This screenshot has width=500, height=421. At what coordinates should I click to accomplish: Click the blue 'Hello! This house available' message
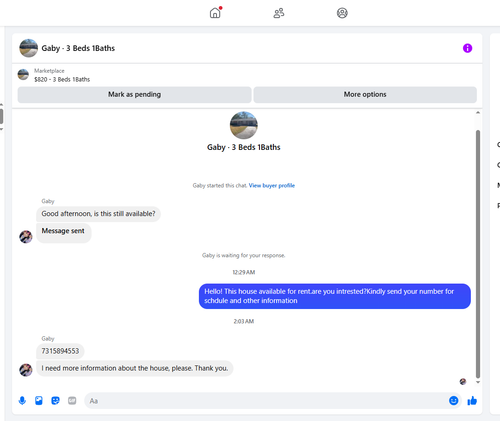tap(335, 296)
